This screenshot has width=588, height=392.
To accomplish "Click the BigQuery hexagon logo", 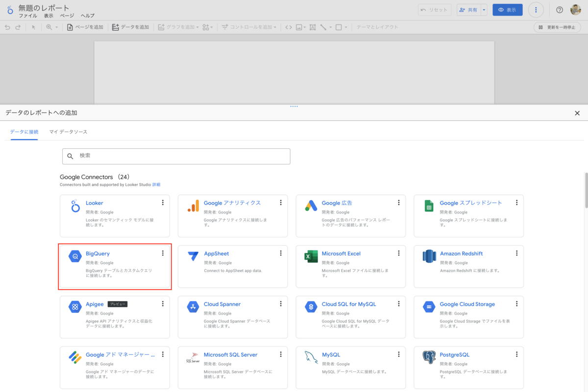I will click(75, 256).
